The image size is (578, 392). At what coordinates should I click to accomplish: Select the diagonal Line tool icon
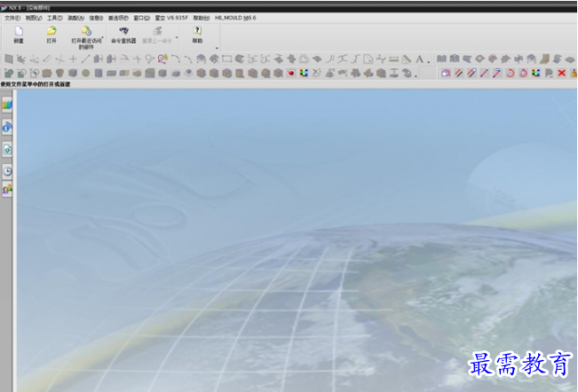tap(85, 59)
